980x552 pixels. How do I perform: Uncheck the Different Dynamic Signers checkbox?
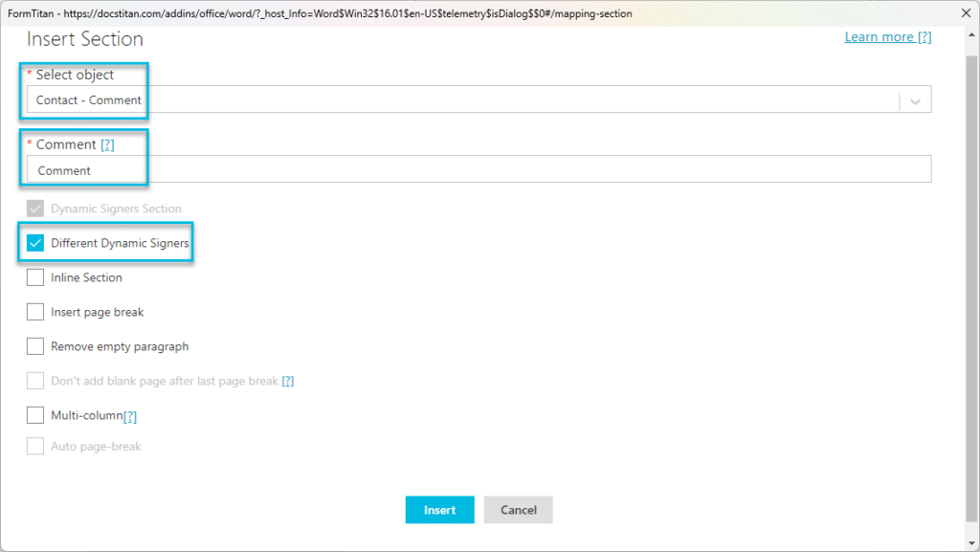[35, 243]
